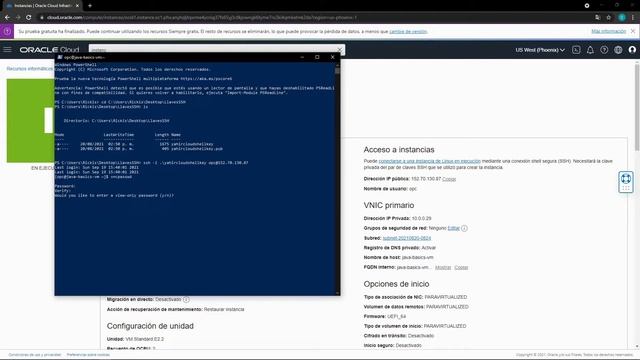Open the Oracle Cloud profile avatar menu

click(632, 50)
